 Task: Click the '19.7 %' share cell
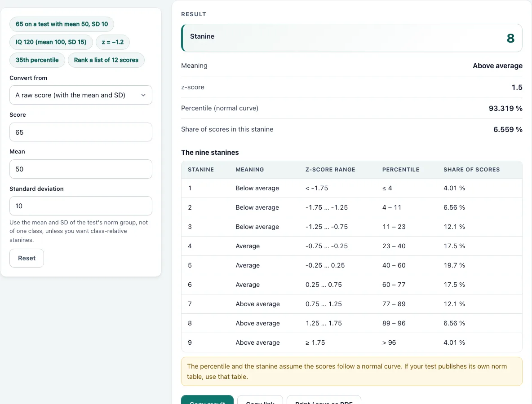[454, 265]
